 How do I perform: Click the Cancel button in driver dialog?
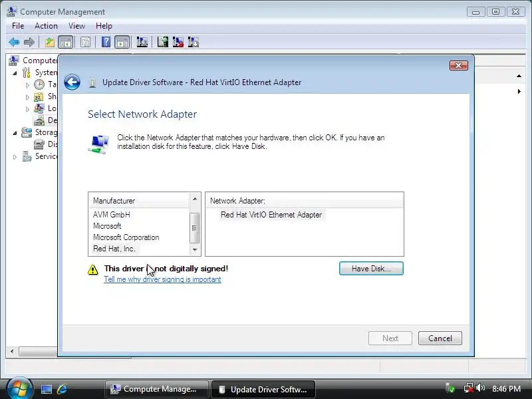[x=440, y=338]
